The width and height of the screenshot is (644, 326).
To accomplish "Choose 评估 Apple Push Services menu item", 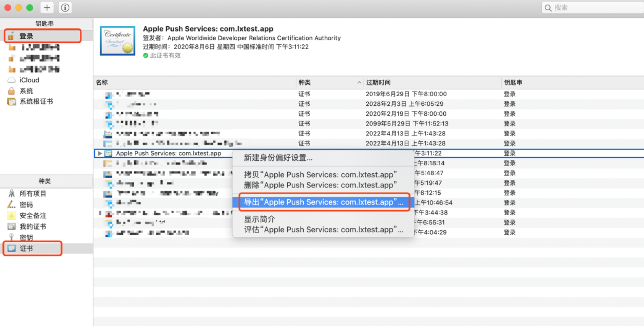I will [x=323, y=229].
